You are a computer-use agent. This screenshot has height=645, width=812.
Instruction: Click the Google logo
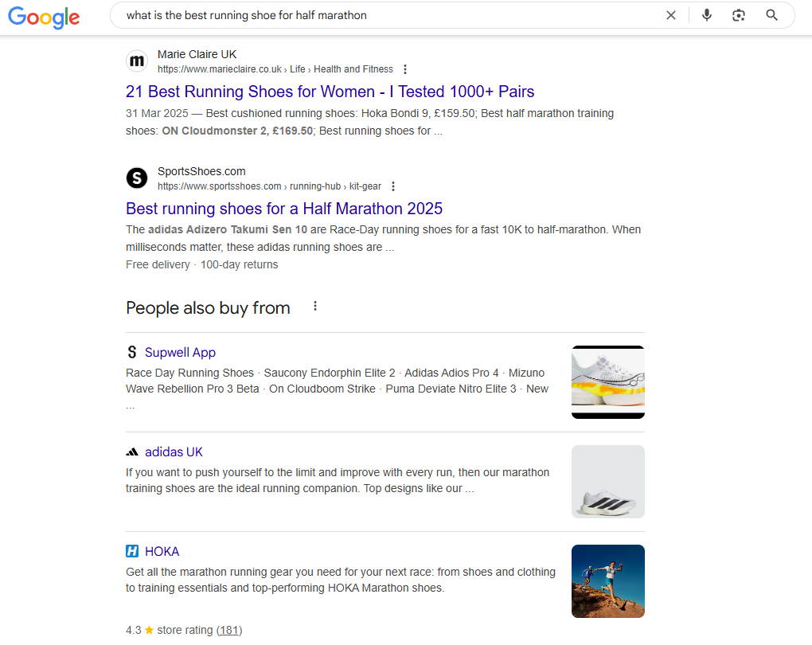point(44,17)
